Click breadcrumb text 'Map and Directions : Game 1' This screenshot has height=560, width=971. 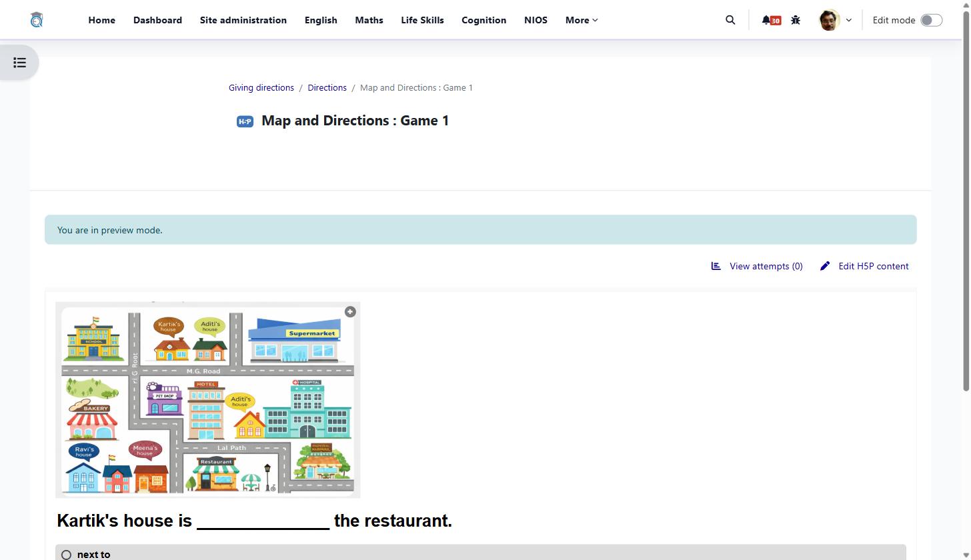tap(416, 87)
